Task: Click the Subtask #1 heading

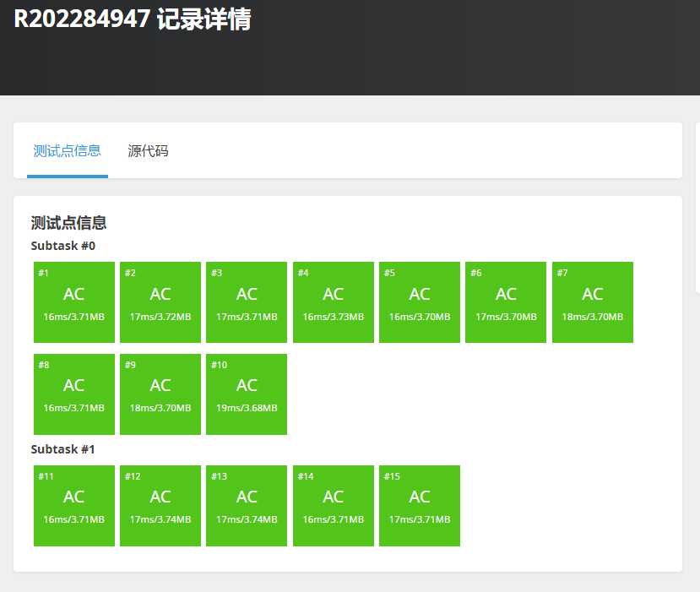Action: click(63, 449)
